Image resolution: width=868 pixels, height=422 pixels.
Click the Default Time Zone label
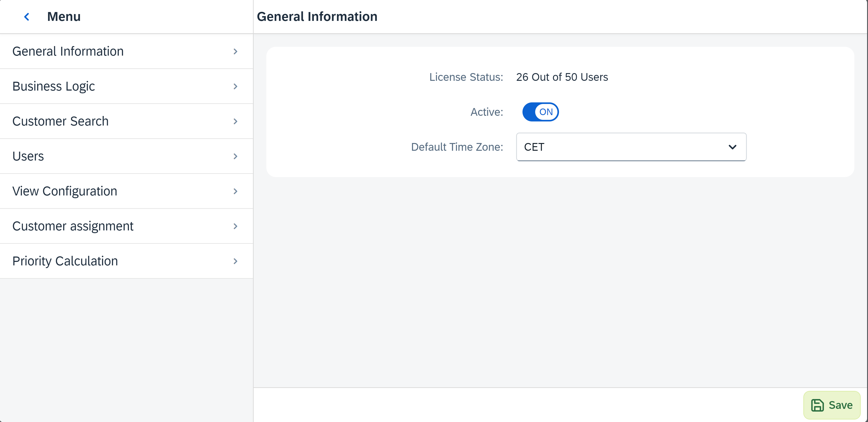pos(457,147)
